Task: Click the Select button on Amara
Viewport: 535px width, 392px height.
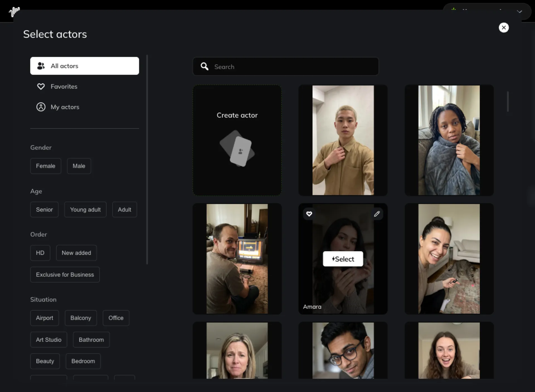Action: pos(343,259)
